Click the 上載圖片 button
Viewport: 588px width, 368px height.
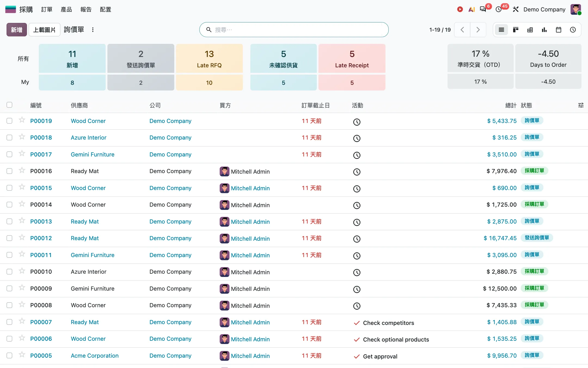pos(44,30)
